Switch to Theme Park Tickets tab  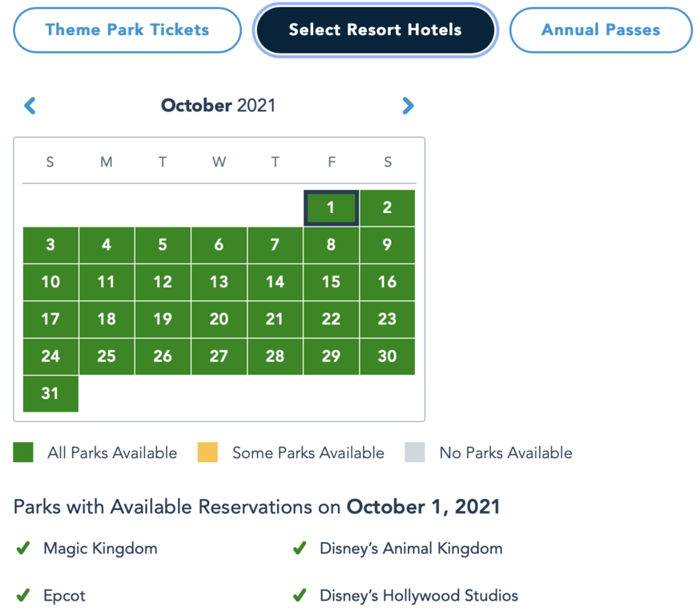[127, 30]
